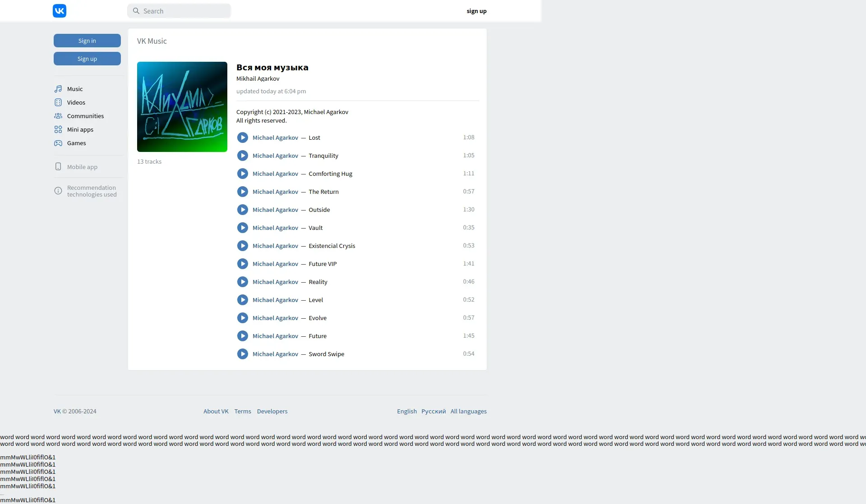Image resolution: width=866 pixels, height=504 pixels.
Task: Start playing Existencial Crysis
Action: click(x=243, y=246)
